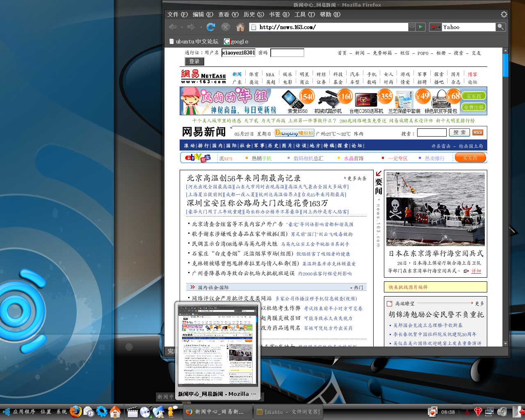Open the 查看 (V) menu

pyautogui.click(x=228, y=14)
